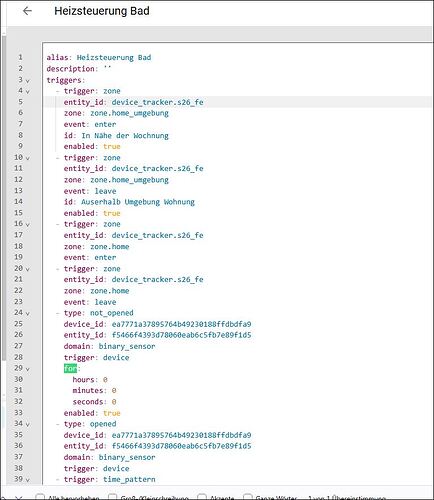Click the 'trigger: time_pattern' line
This screenshot has height=500, width=434.
pos(109,479)
